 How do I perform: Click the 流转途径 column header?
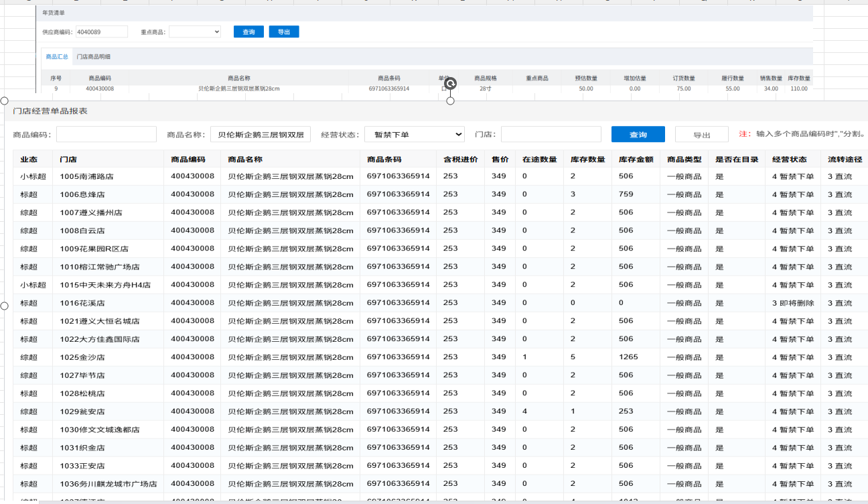point(844,160)
